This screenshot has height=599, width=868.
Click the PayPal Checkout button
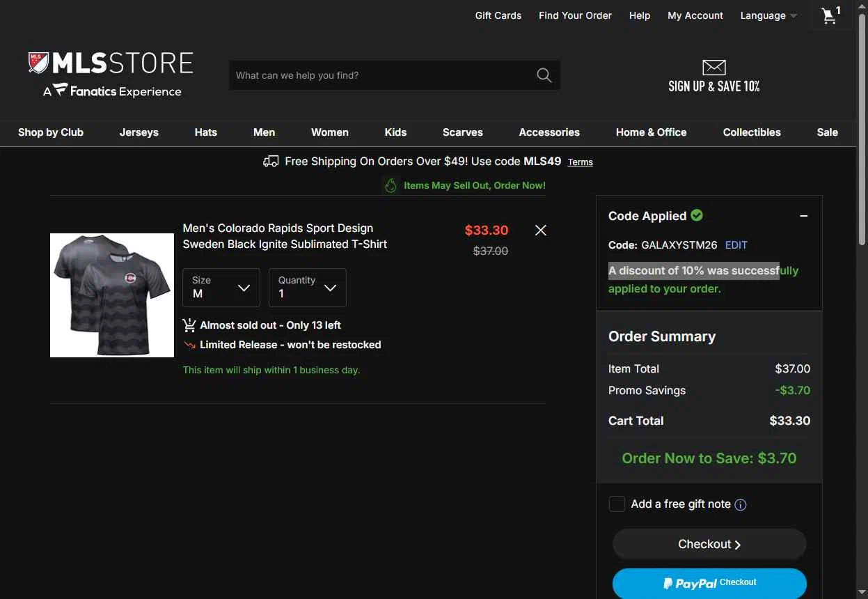click(x=709, y=583)
